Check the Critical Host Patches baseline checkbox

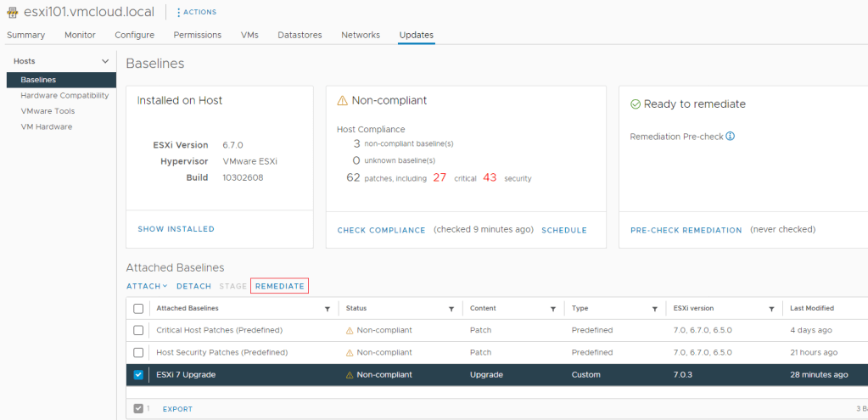(138, 330)
